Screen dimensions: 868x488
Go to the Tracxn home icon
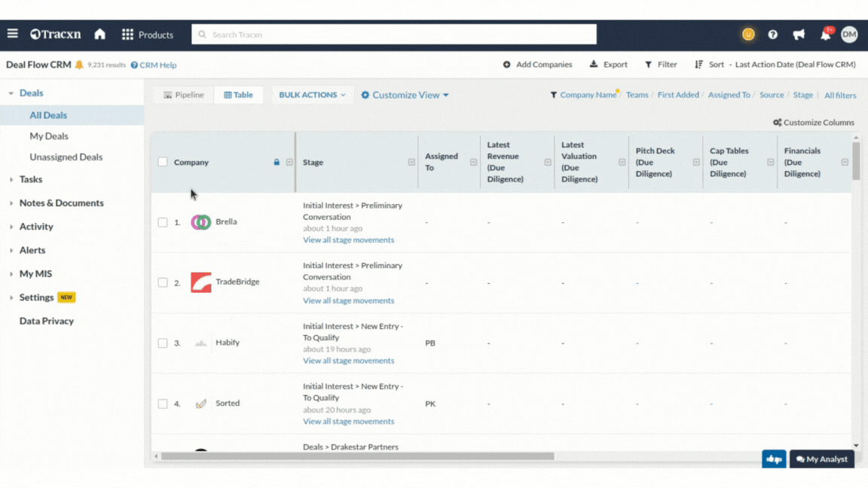[99, 35]
